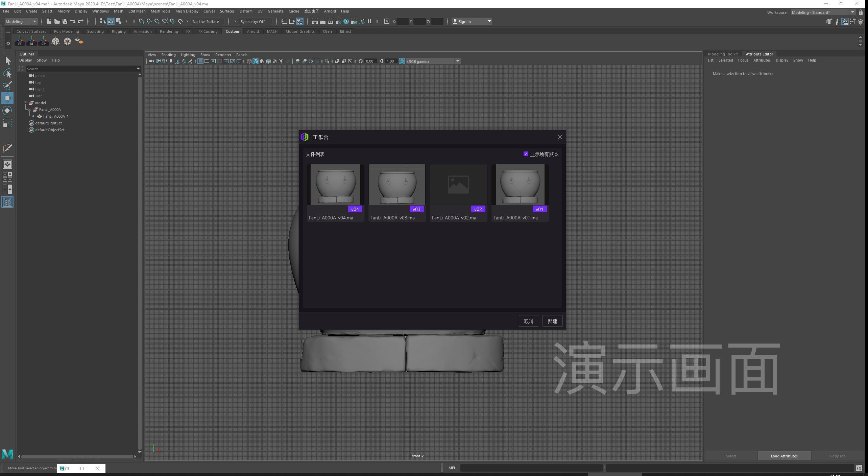The image size is (868, 476).
Task: Close the 工作台 dialog
Action: 560,137
